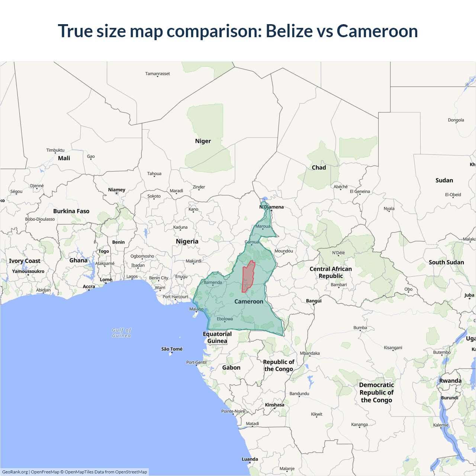Select the N'Djamena city label
Image resolution: width=476 pixels, height=476 pixels.
click(x=271, y=207)
